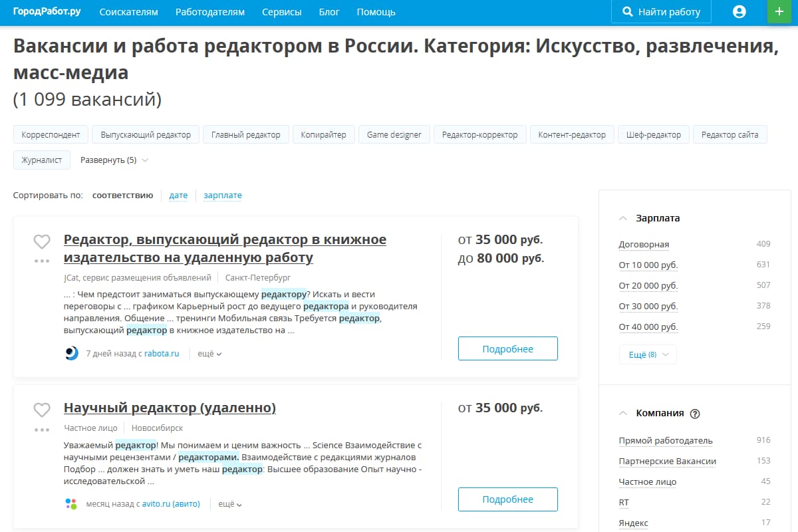Click the avito source logo icon
This screenshot has height=532, width=798.
(x=72, y=503)
